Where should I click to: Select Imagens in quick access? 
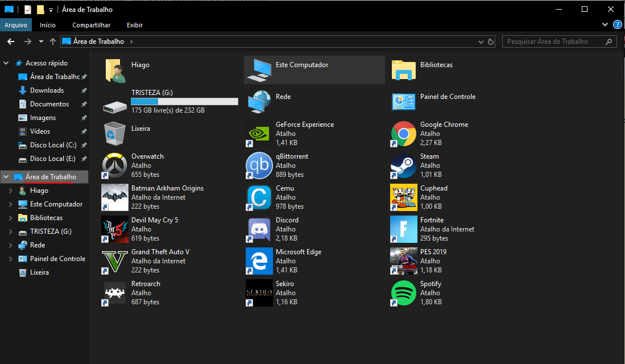coord(43,118)
